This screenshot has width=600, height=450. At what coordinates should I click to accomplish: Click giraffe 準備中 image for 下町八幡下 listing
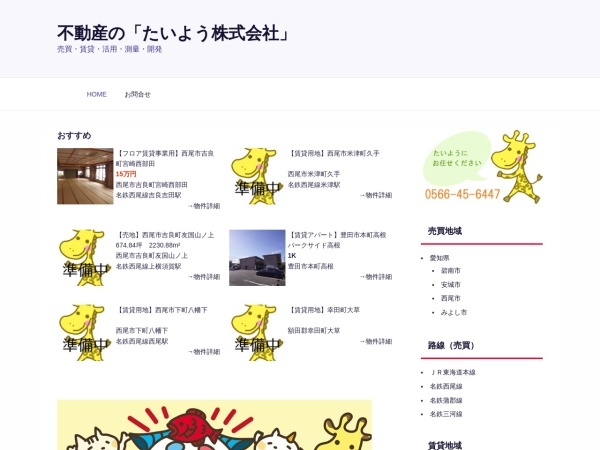(x=85, y=333)
